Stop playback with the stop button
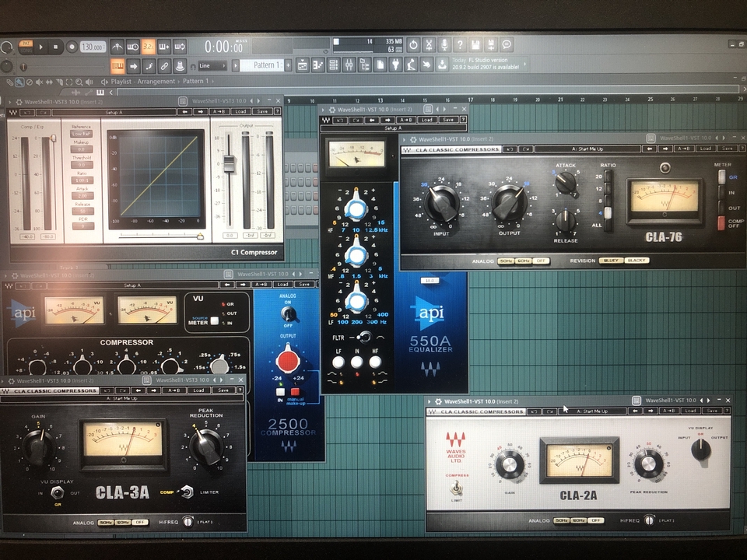Screen dimensions: 747x560 click(56, 47)
